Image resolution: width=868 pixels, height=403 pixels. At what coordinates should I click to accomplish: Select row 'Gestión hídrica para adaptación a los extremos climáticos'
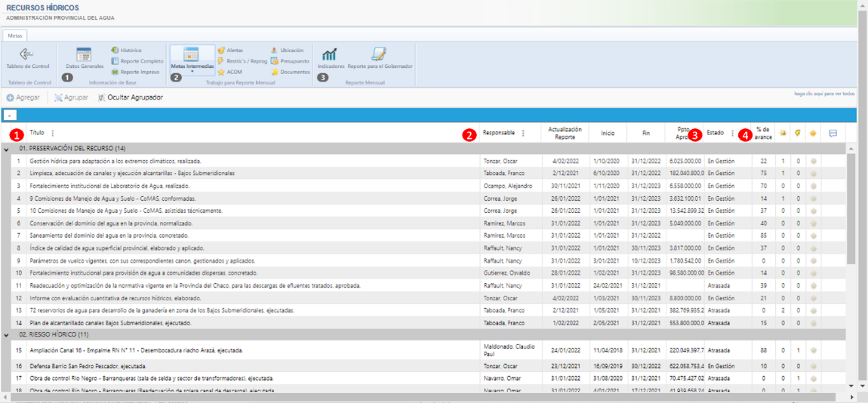tap(424, 161)
